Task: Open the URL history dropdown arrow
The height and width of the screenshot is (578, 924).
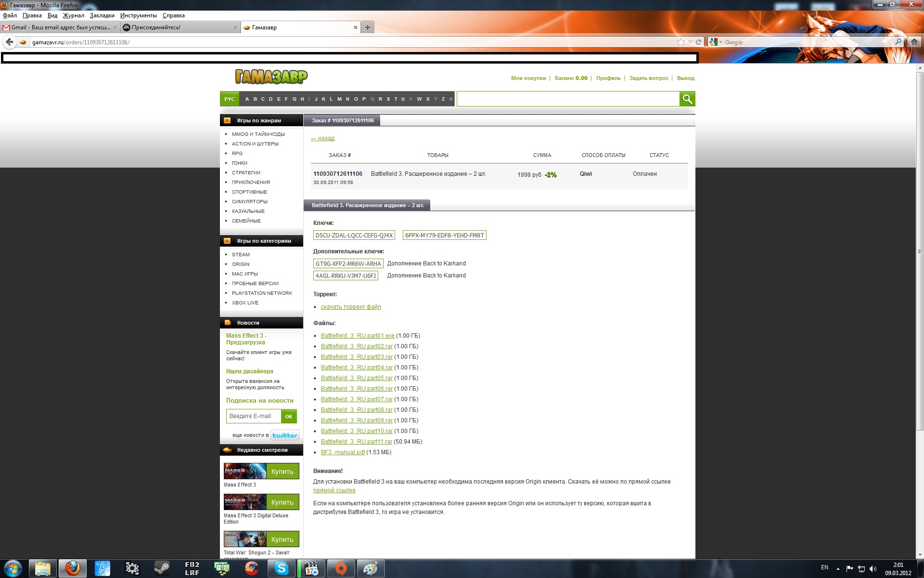Action: point(690,42)
